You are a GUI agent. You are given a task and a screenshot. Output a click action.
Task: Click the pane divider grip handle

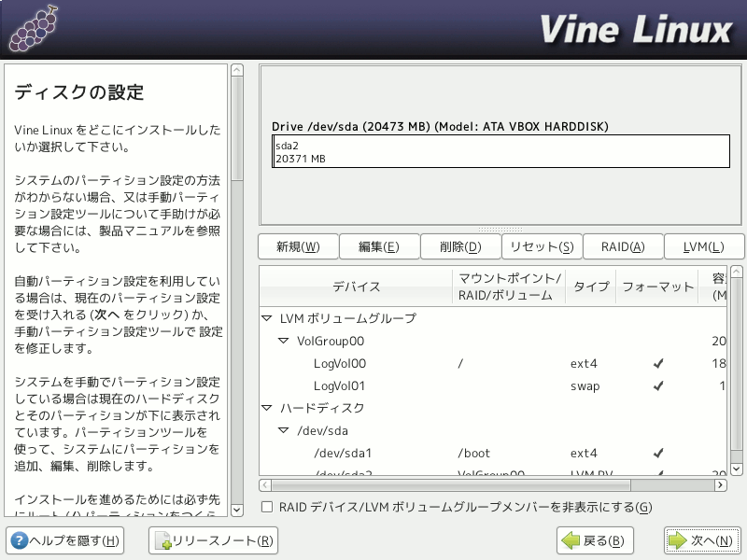tap(500, 230)
